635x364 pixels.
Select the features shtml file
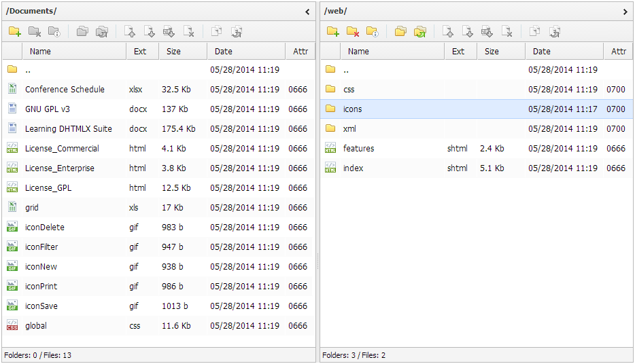(x=477, y=149)
